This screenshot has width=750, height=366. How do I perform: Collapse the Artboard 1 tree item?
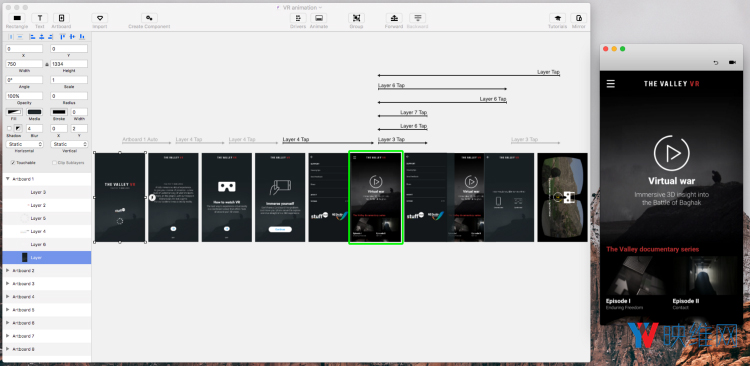tap(8, 178)
